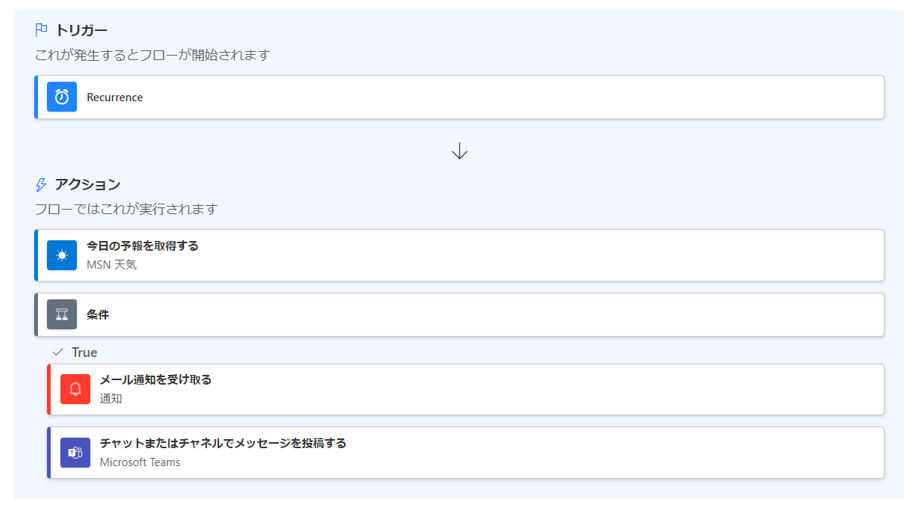The height and width of the screenshot is (513, 920).
Task: Click the True branch checkmark
Action: tap(58, 352)
